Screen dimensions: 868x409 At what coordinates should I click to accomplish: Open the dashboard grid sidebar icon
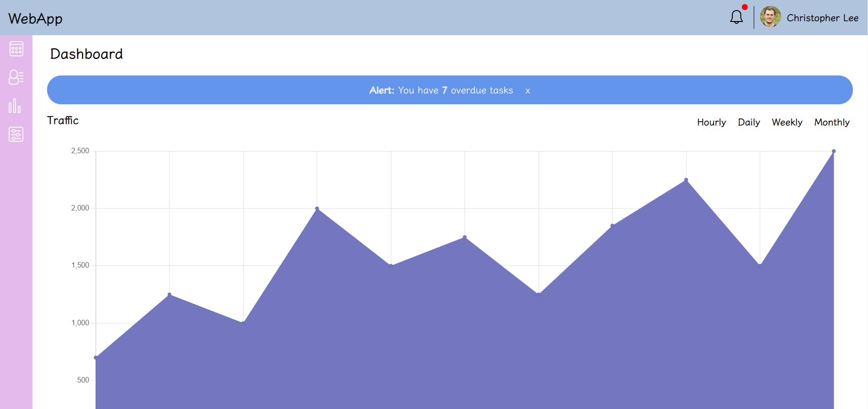16,49
